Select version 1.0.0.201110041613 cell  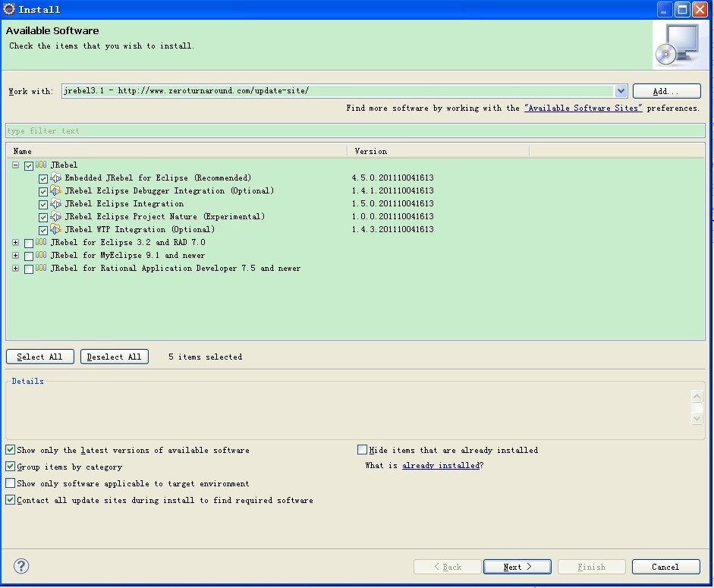[x=392, y=216]
